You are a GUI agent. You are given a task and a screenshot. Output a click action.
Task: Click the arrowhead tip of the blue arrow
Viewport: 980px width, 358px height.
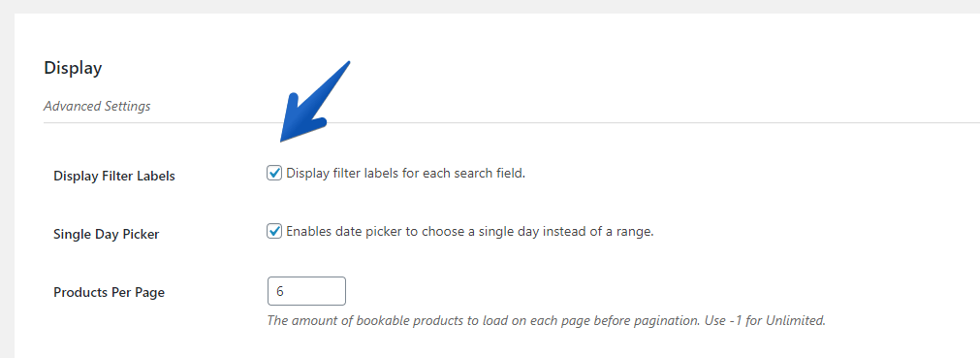coord(282,141)
